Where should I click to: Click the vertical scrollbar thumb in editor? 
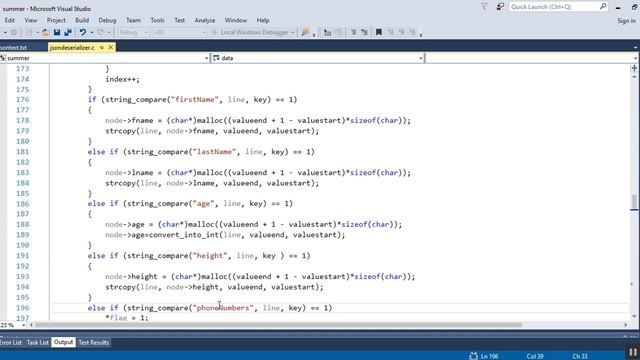click(x=634, y=202)
